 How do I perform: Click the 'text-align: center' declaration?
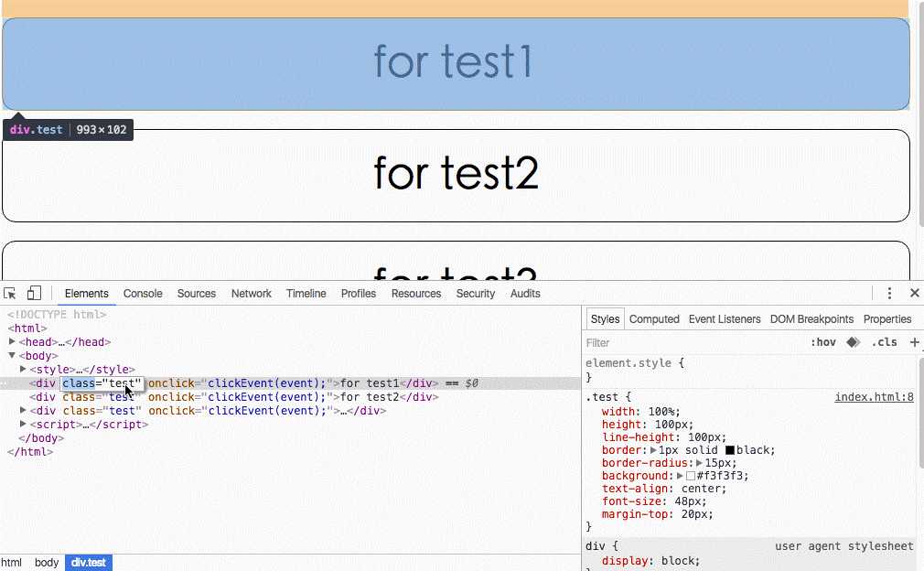click(664, 489)
